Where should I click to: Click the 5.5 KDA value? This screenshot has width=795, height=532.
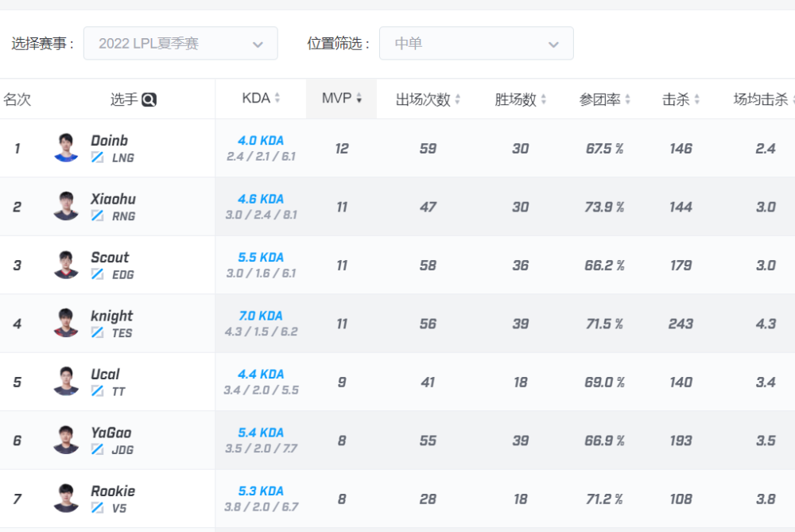tap(261, 257)
